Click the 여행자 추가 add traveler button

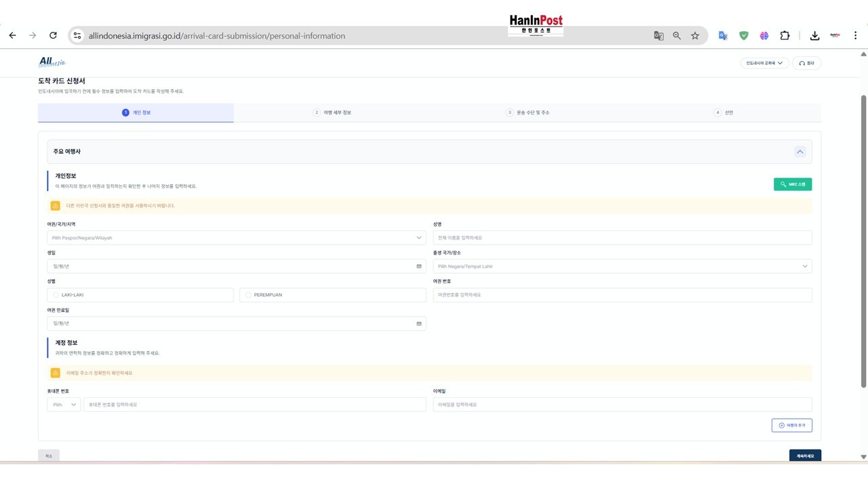point(791,425)
